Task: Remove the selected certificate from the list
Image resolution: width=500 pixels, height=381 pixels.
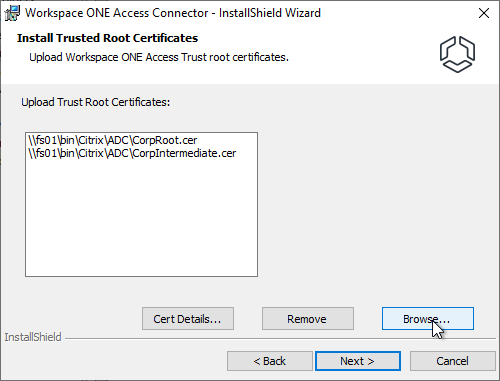Action: point(308,319)
